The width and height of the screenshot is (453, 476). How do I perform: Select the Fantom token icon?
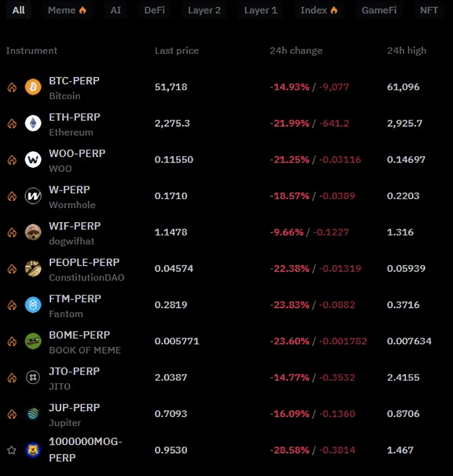(33, 305)
